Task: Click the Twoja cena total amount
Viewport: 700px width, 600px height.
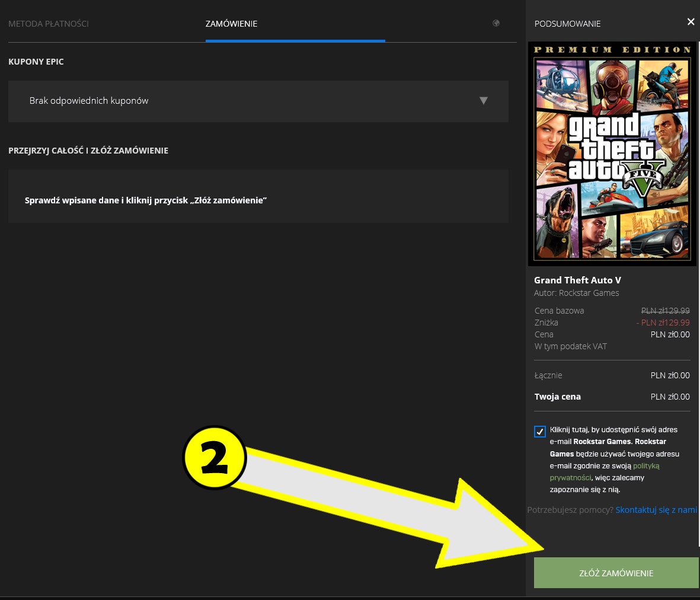Action: click(670, 396)
